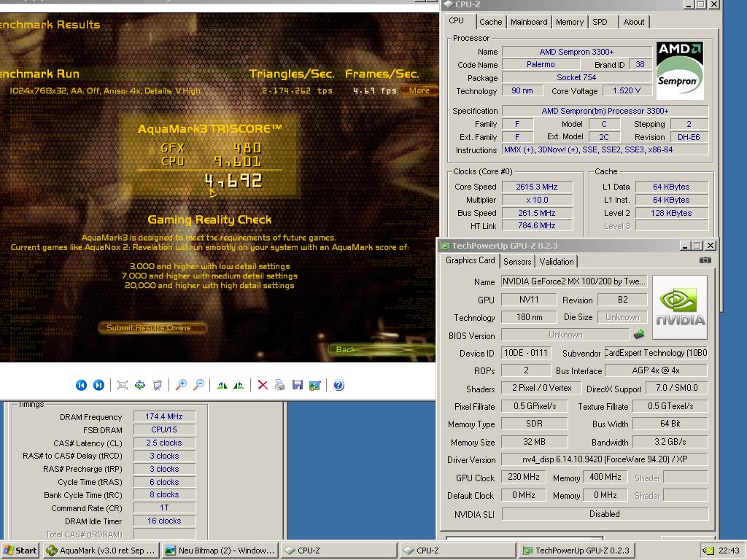This screenshot has height=560, width=747.
Task: Click the CAS# Latency 2.5 clocks value
Action: (164, 443)
